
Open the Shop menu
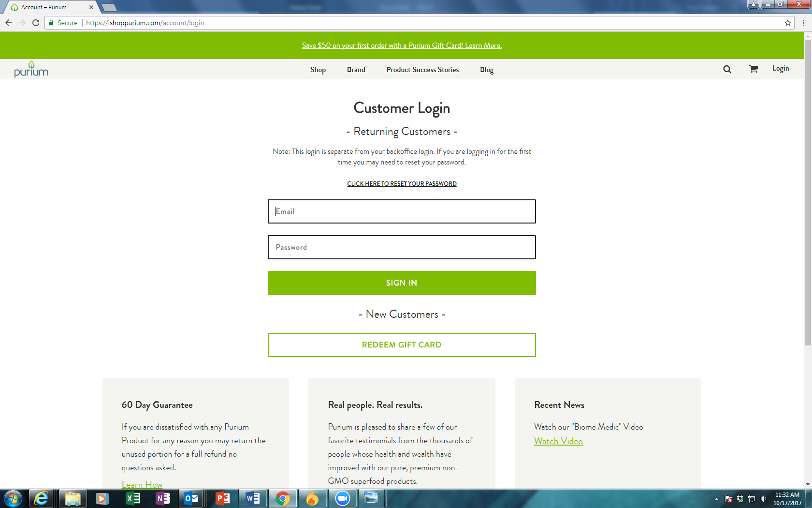pos(318,70)
